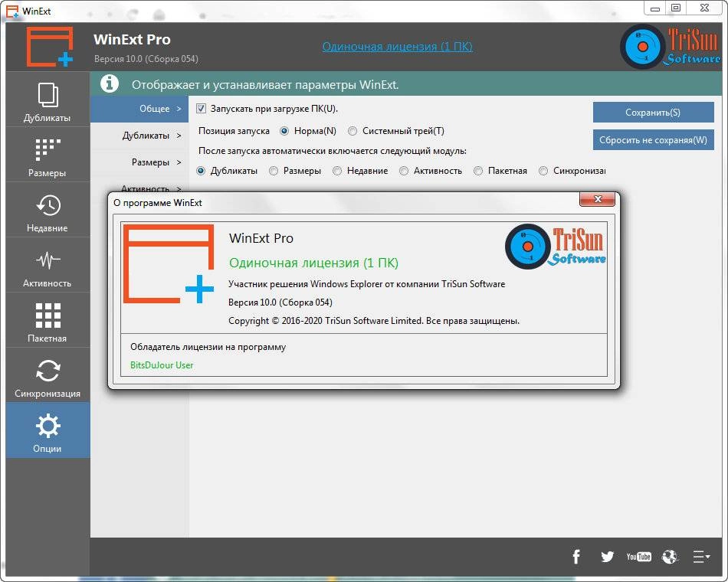The height and width of the screenshot is (582, 728).
Task: Choose Дубликаты as startup module radio
Action: tap(201, 171)
